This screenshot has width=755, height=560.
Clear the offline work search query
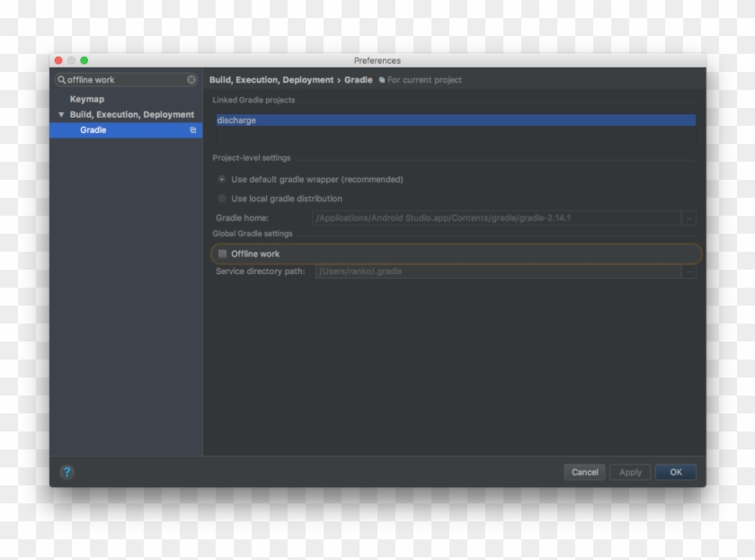(x=191, y=79)
